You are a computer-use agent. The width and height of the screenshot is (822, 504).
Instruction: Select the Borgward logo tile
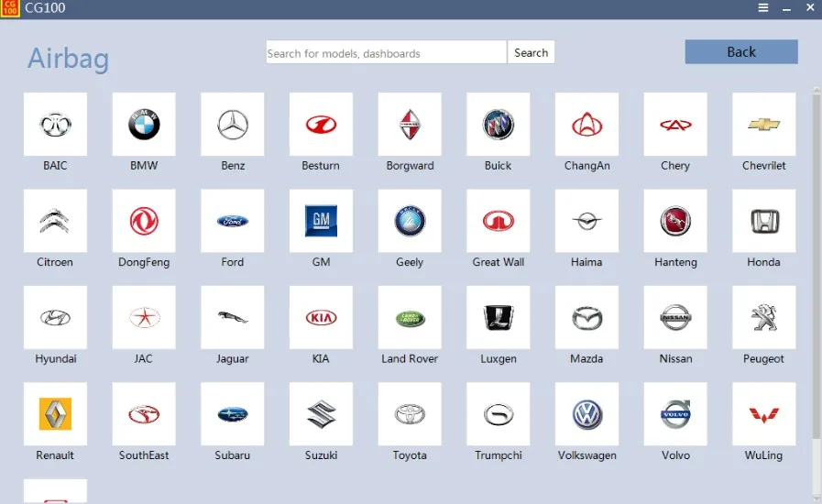coord(410,125)
